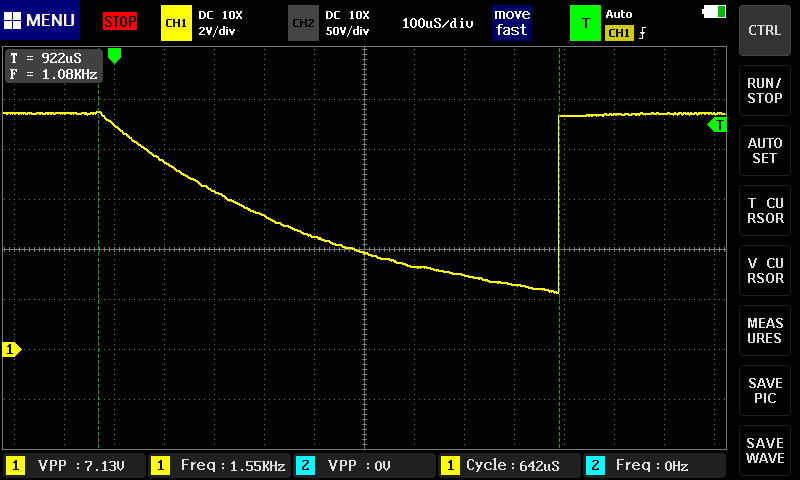
Task: Select the yellow channel 1 ground marker
Action: 12,349
